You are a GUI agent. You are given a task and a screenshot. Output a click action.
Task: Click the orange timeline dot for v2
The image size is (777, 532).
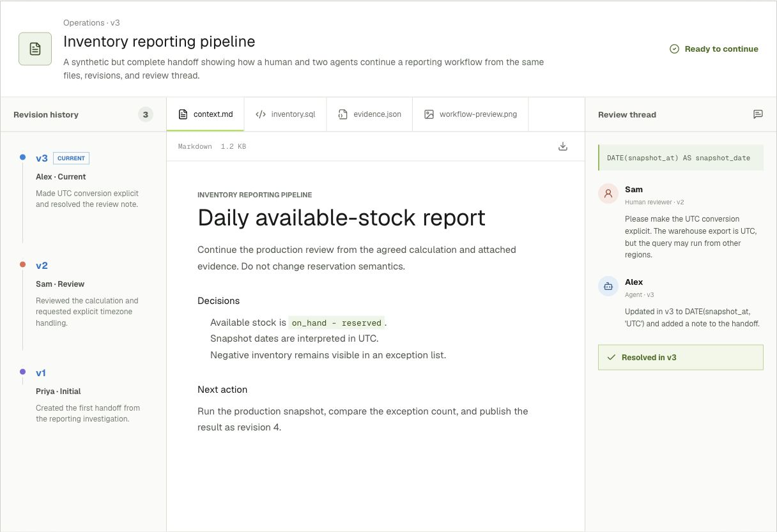pos(22,264)
